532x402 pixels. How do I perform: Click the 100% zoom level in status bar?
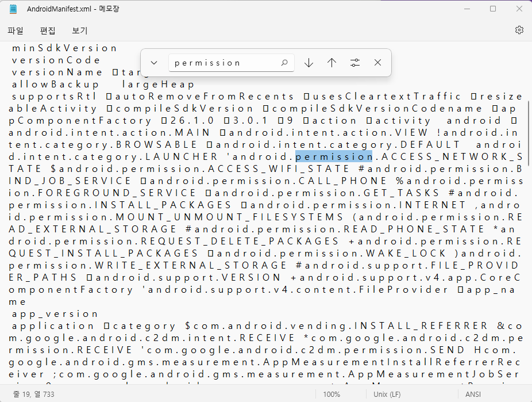tap(331, 394)
